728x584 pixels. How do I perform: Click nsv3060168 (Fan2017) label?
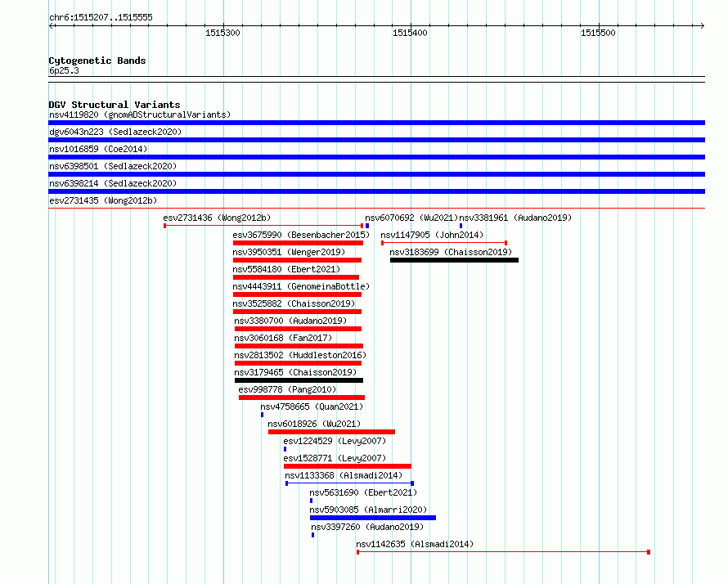tap(283, 338)
